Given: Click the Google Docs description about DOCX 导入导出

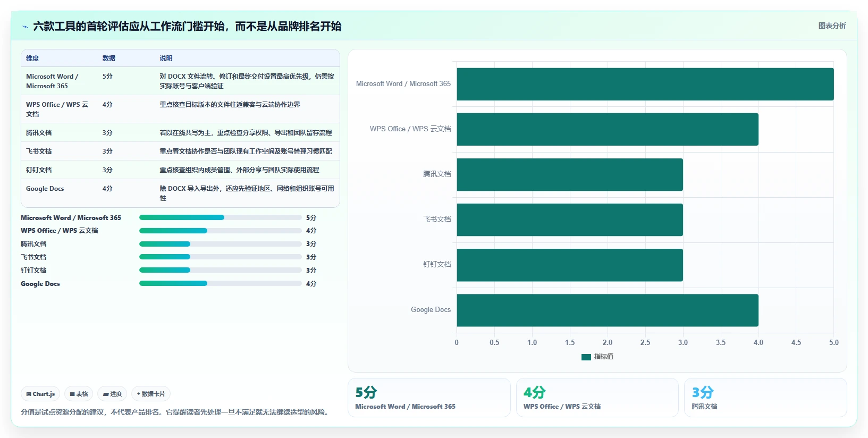Looking at the screenshot, I should click(x=247, y=193).
